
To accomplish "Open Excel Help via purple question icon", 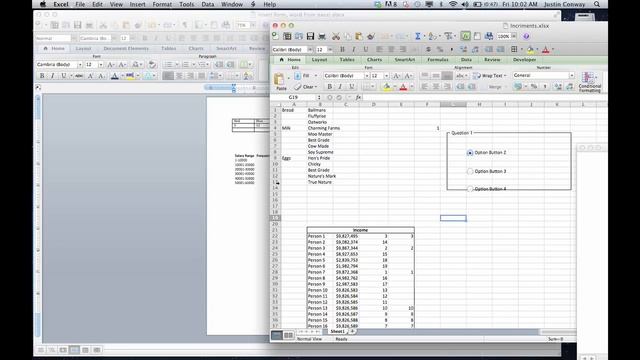I will pos(526,36).
